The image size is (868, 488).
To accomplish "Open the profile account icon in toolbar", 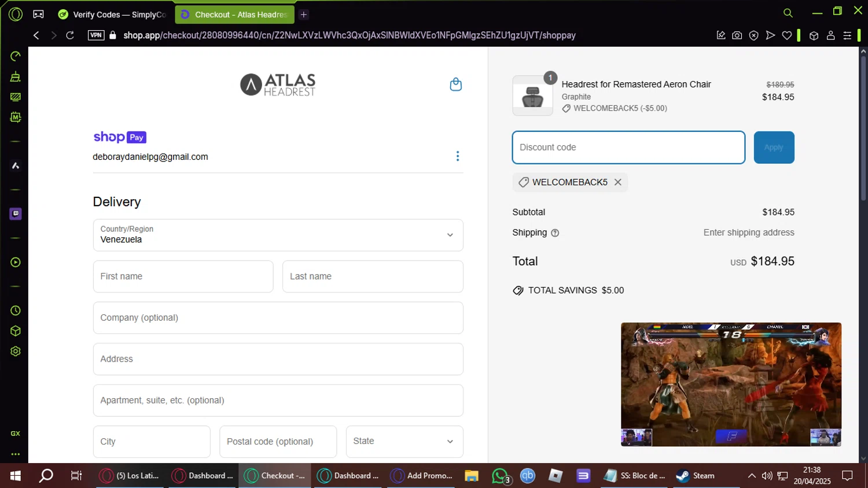I will [830, 35].
